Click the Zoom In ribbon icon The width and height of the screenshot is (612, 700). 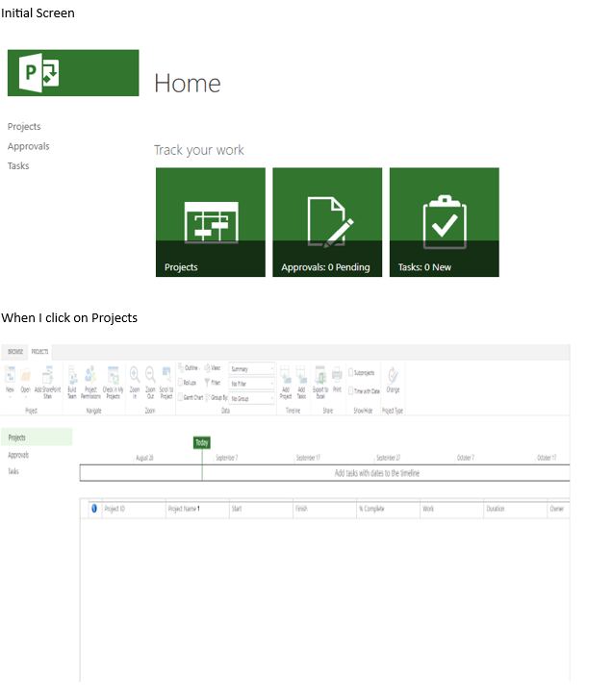click(135, 382)
